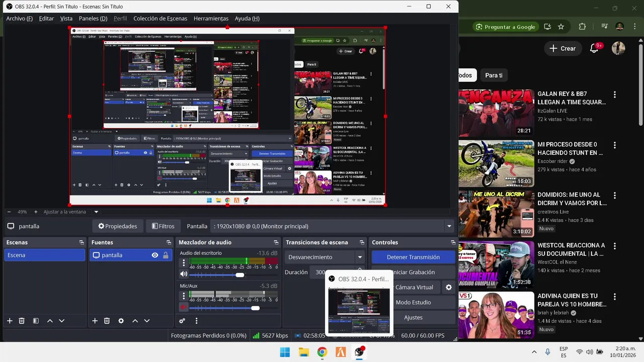Screen dimensions: 644x362
Task: Open DOMIDIOS video thumbnail
Action: tap(496, 214)
